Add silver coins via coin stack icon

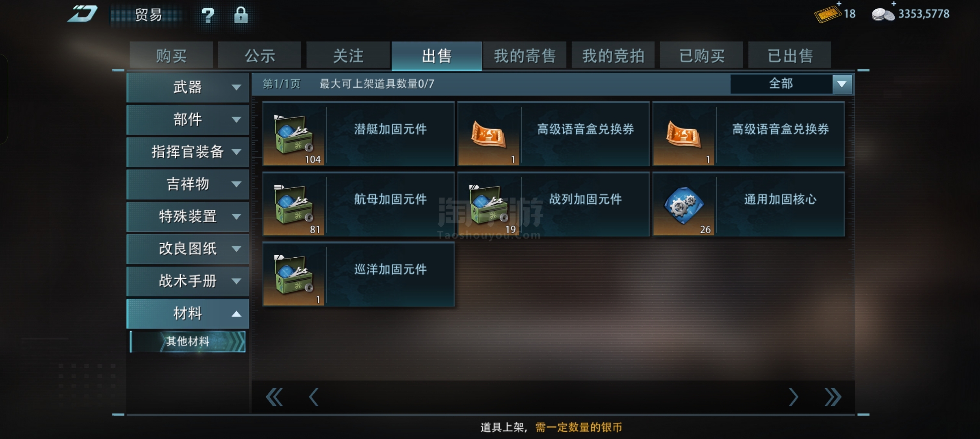coord(883,14)
